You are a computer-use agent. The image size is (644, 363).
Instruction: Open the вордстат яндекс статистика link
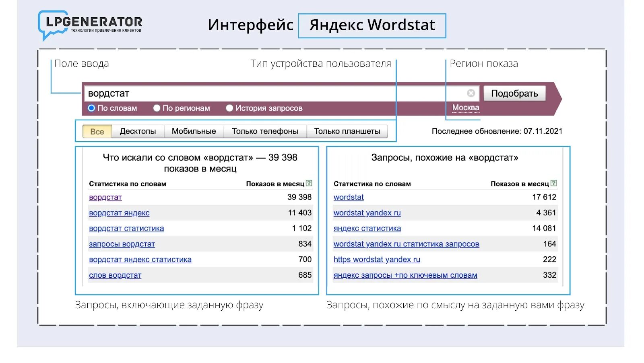click(x=140, y=260)
